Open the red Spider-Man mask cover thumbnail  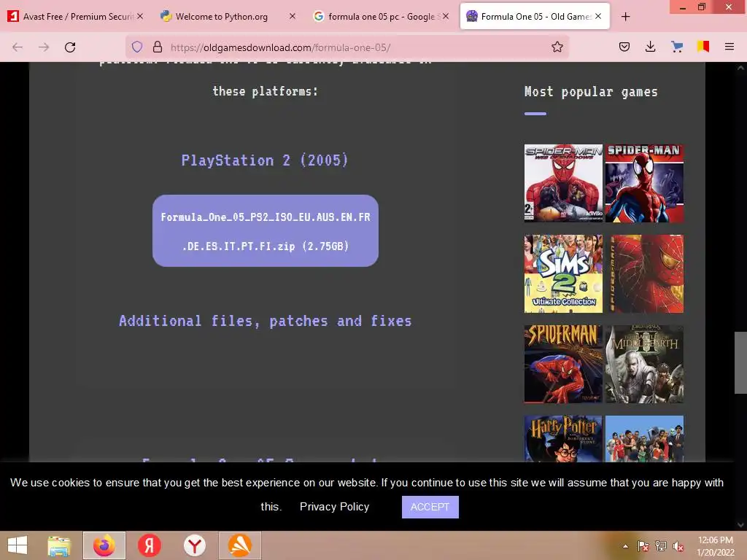click(x=644, y=274)
